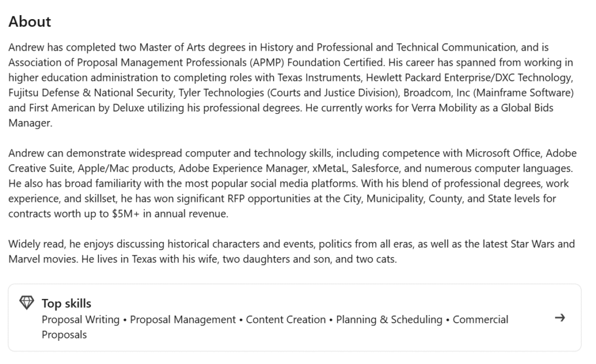
Task: Select the "Proposal Writing" skill
Action: 80,319
